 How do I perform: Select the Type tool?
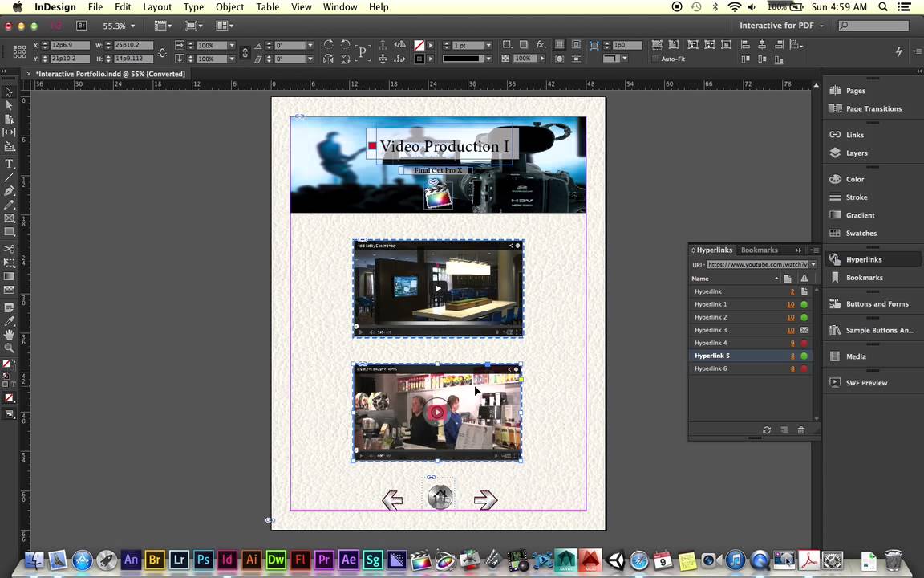[x=9, y=164]
